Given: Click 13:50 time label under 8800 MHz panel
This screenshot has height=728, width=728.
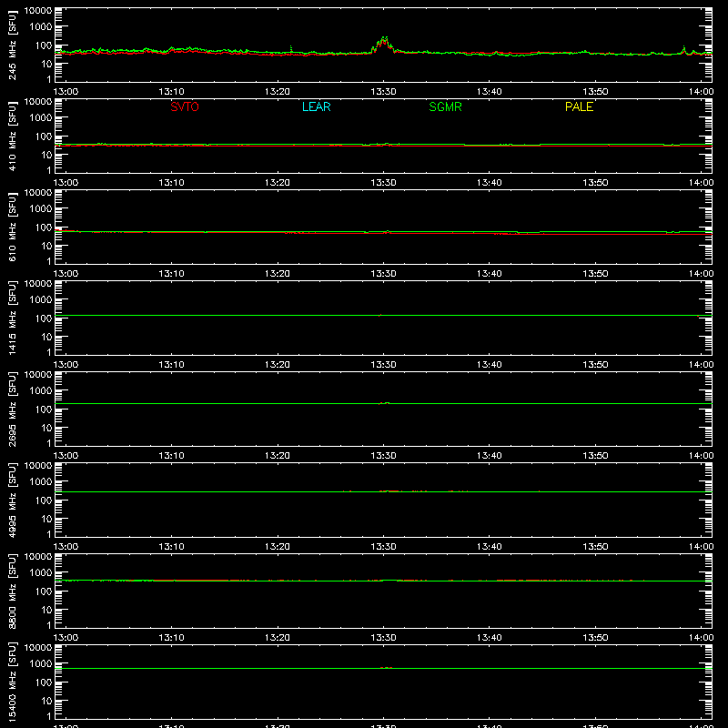Looking at the screenshot, I should tap(595, 638).
